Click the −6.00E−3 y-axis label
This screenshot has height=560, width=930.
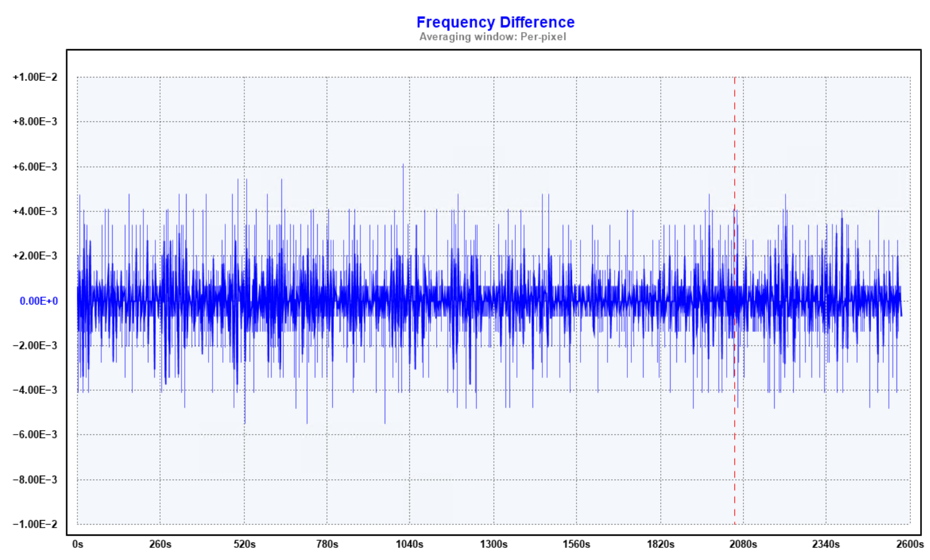tap(35, 435)
